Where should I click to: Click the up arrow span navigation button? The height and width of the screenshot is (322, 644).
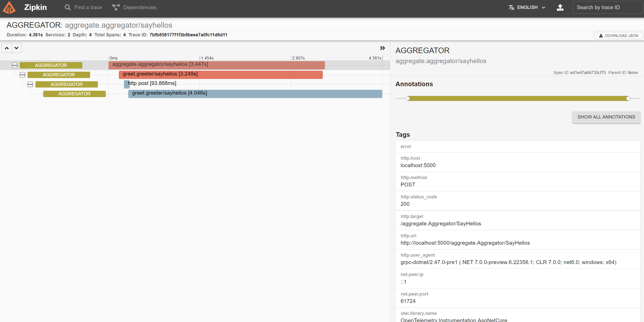[7, 48]
